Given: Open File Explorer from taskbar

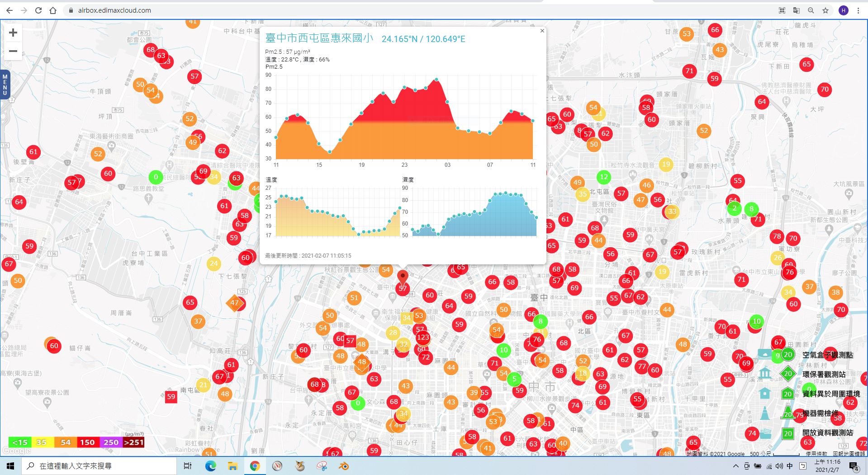Looking at the screenshot, I should (x=233, y=466).
